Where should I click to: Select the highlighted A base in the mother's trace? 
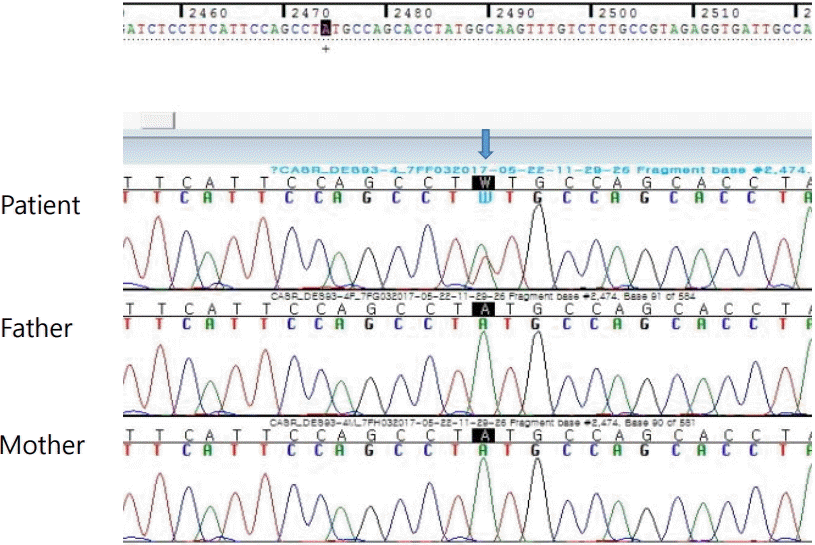(x=482, y=436)
